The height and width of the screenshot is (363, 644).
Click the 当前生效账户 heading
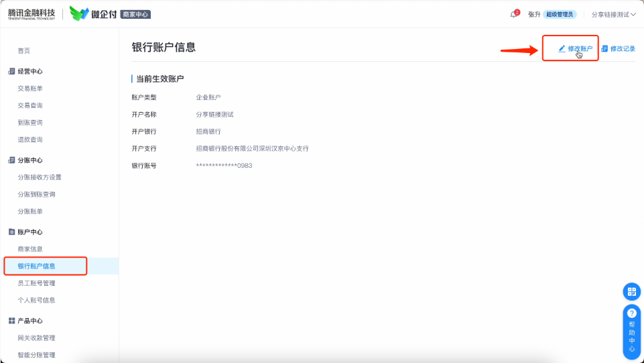(x=159, y=79)
